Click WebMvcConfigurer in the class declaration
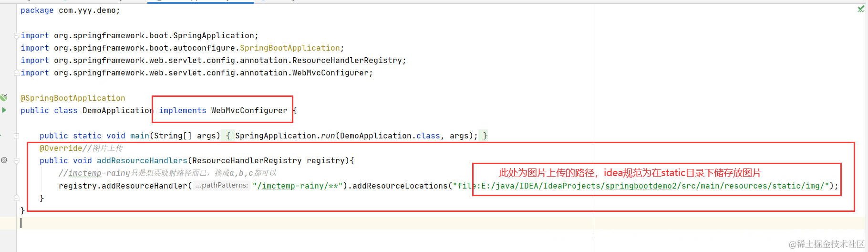Viewport: 868px width, 252px height. [249, 110]
